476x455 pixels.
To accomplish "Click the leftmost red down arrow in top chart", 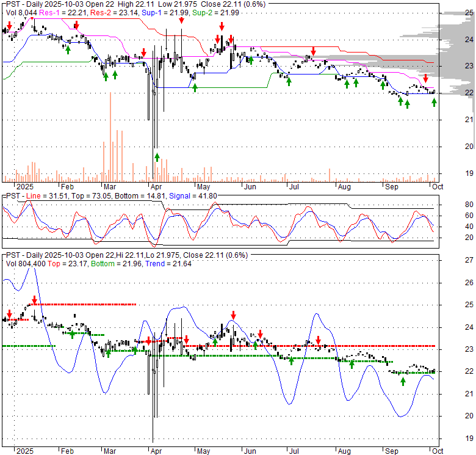I will (x=9, y=28).
